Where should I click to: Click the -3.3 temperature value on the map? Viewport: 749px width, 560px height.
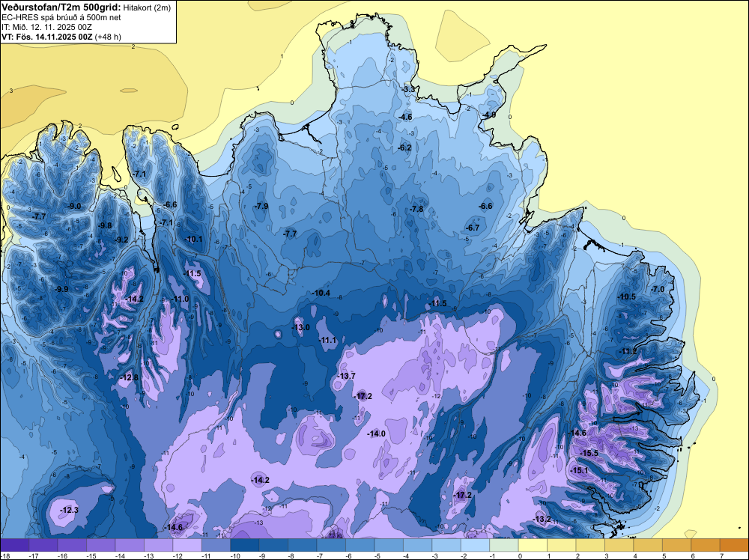pos(408,89)
